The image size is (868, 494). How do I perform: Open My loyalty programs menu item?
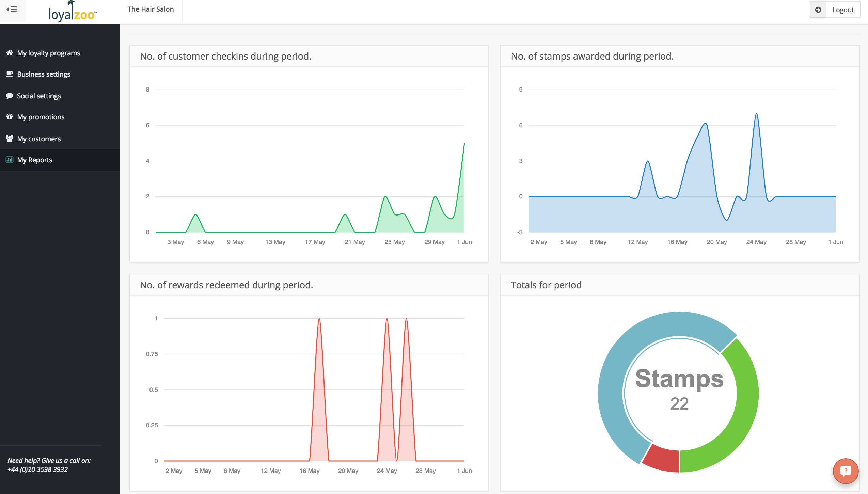(49, 53)
